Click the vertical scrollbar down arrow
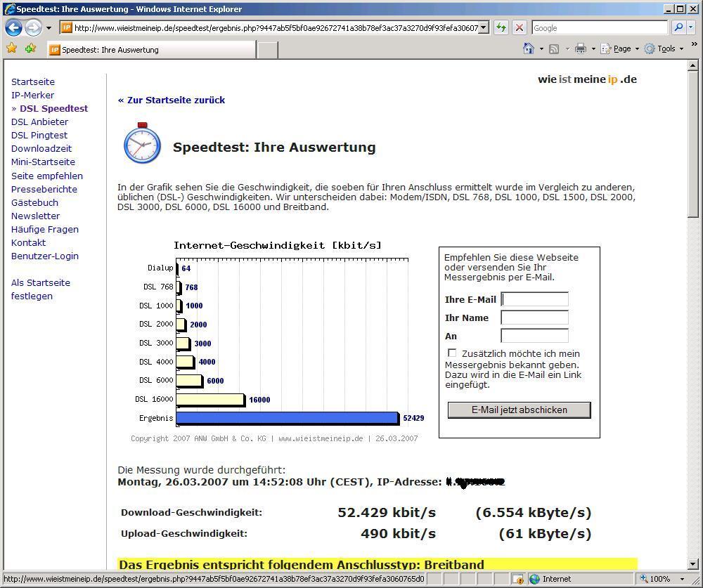This screenshot has width=703, height=588. click(692, 564)
